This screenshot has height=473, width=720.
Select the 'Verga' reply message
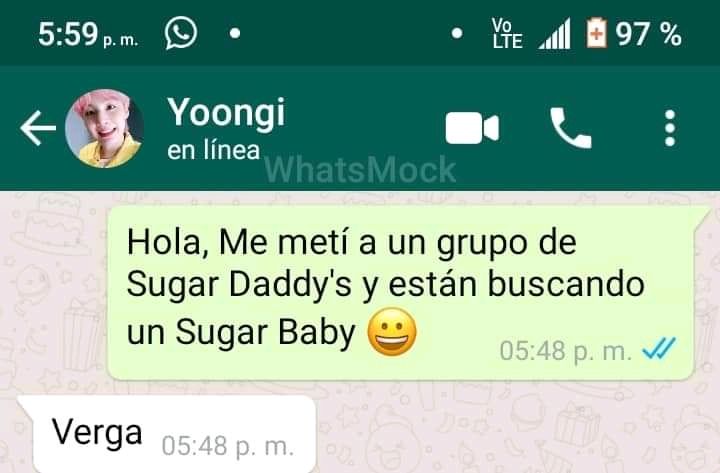(167, 434)
